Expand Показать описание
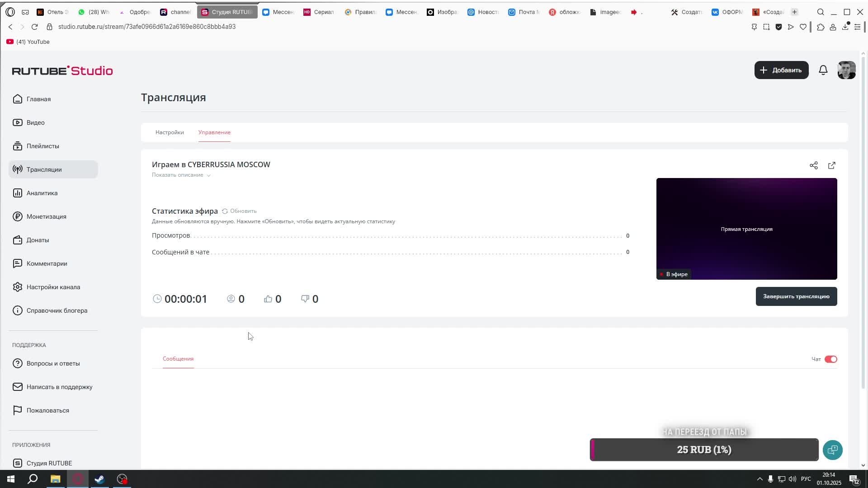The image size is (868, 488). tap(181, 175)
